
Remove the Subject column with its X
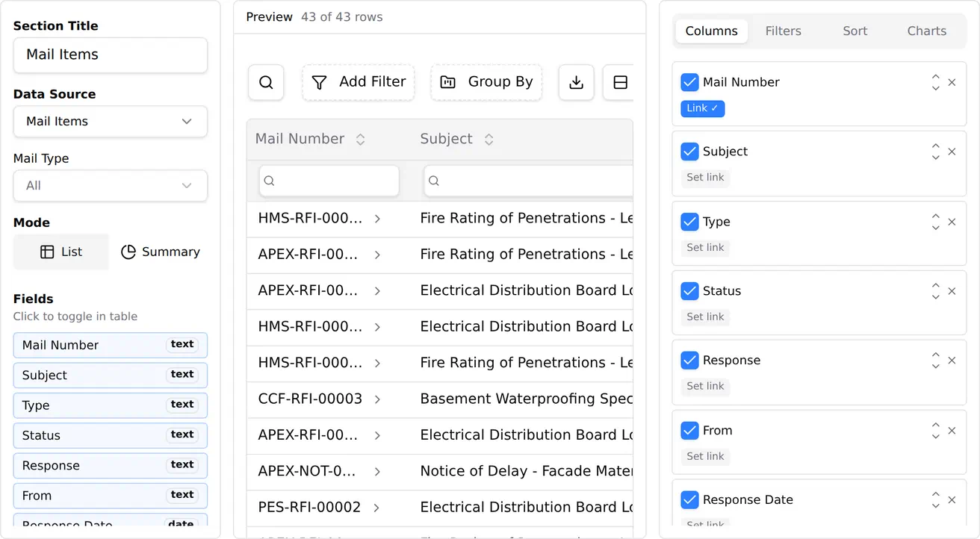pos(952,152)
